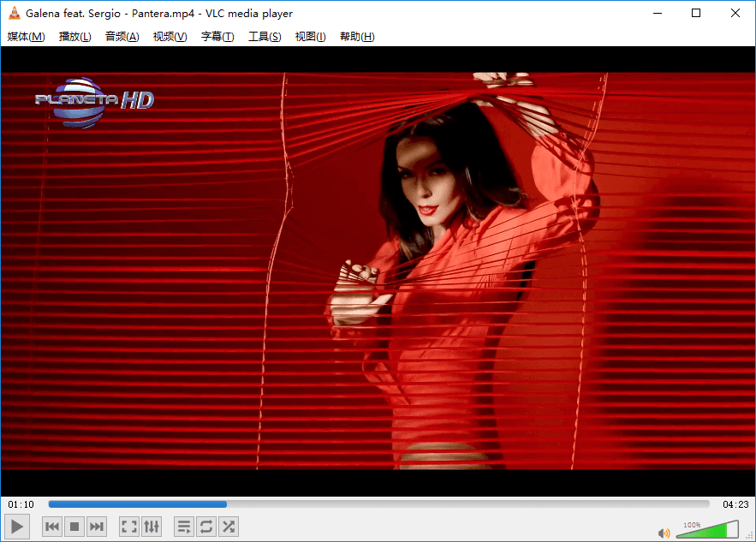Jump to the previous media track

52,527
